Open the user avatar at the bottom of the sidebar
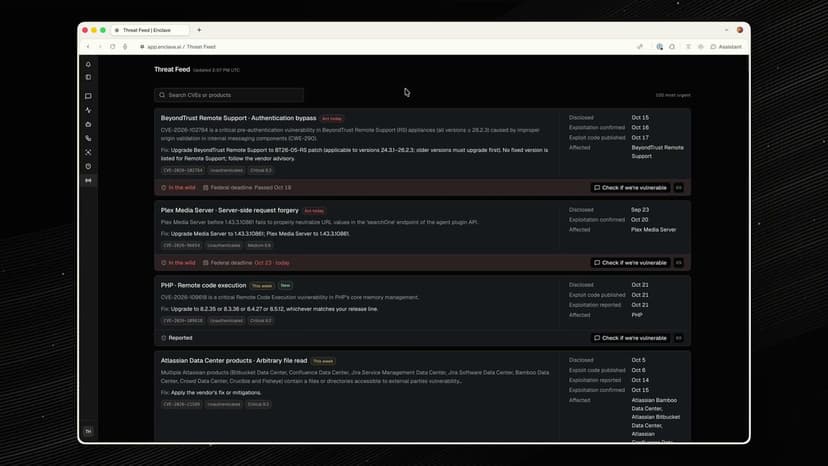Screen dimensions: 828x466 (x=88, y=431)
